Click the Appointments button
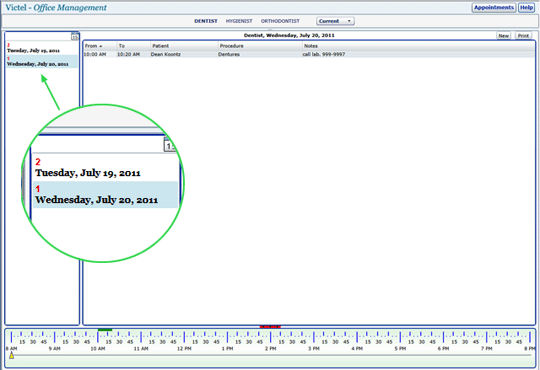Image resolution: width=540 pixels, height=370 pixels. point(494,8)
